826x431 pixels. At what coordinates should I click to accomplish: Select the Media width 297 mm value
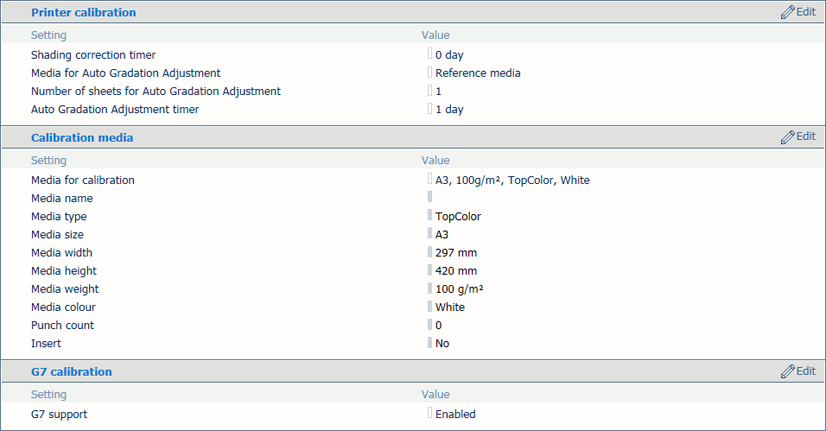click(456, 252)
